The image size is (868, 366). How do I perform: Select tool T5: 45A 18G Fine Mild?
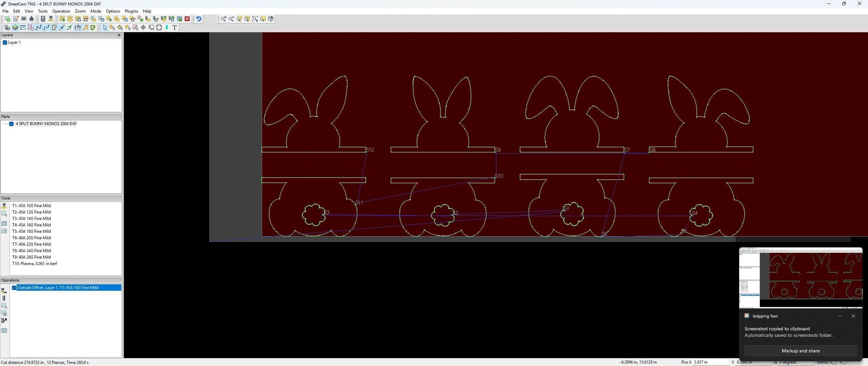point(32,231)
